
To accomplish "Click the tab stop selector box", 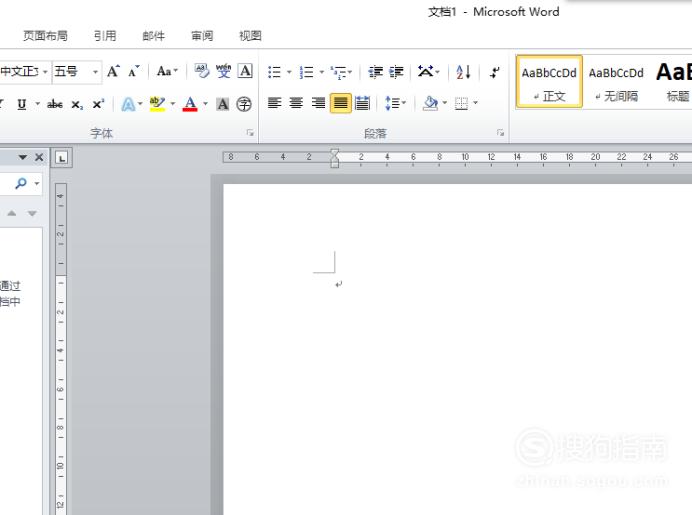I will tap(62, 158).
